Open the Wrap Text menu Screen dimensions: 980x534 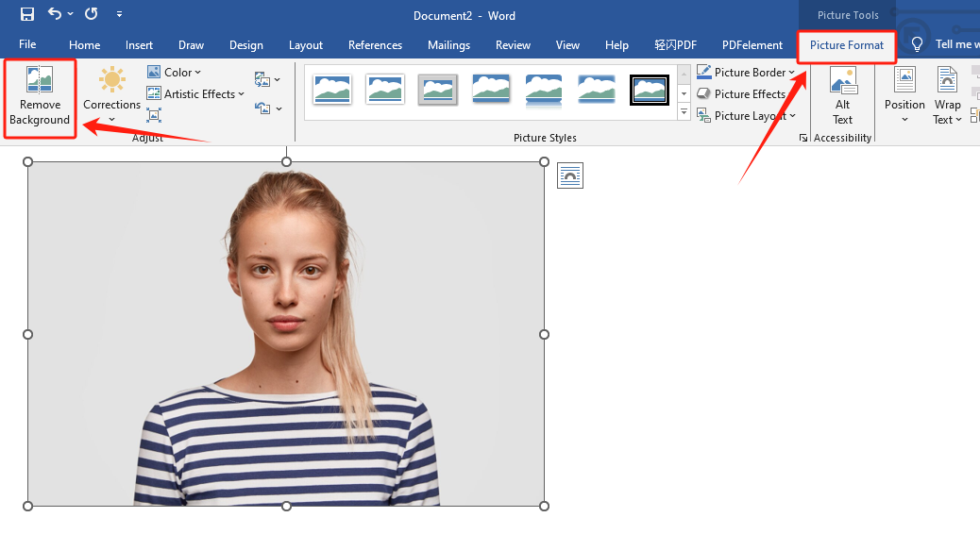coord(947,95)
